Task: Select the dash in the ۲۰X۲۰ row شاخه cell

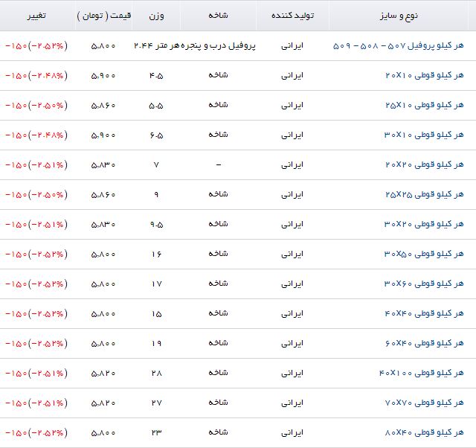Action: click(x=218, y=165)
